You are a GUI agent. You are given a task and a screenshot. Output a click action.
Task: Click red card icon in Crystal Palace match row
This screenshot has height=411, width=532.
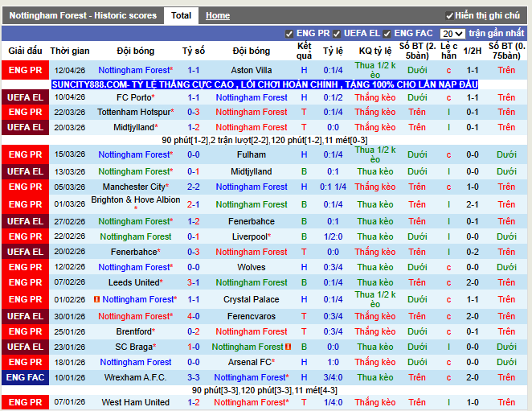[x=96, y=299]
